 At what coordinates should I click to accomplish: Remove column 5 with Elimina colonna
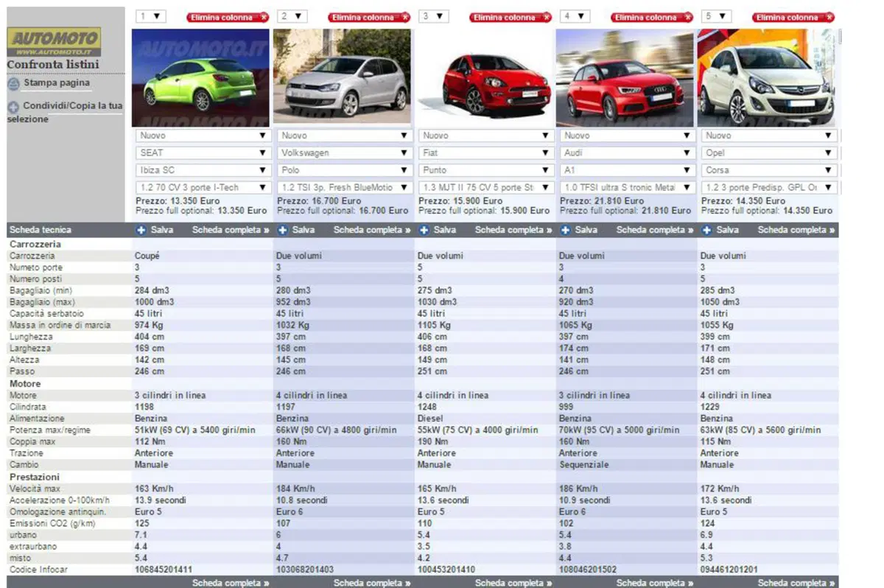coord(793,17)
